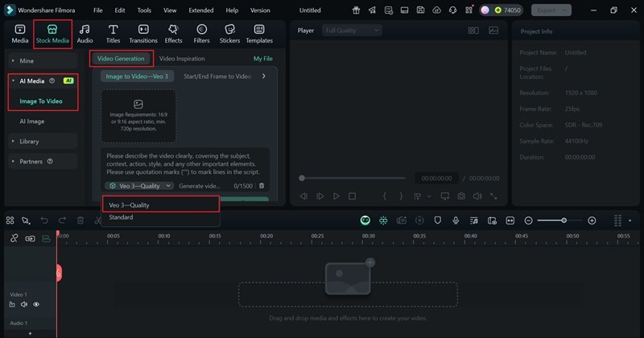The image size is (644, 338).
Task: Redo the timeline action
Action: 62,221
